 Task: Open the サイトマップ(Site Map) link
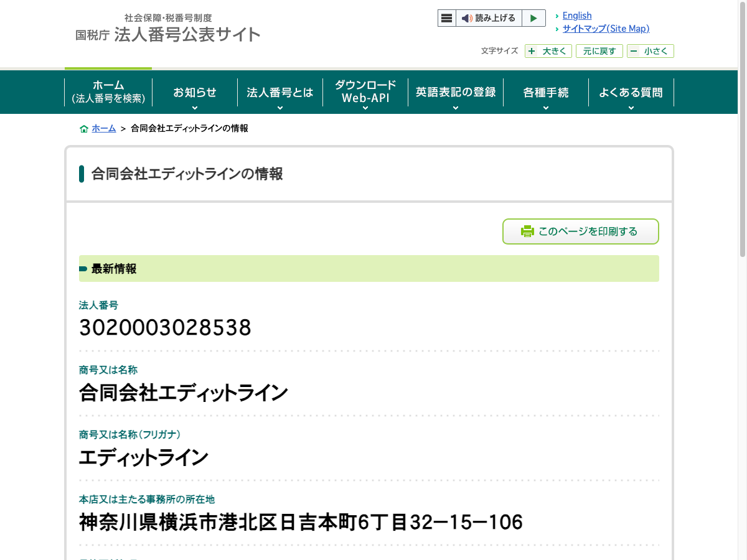click(606, 29)
